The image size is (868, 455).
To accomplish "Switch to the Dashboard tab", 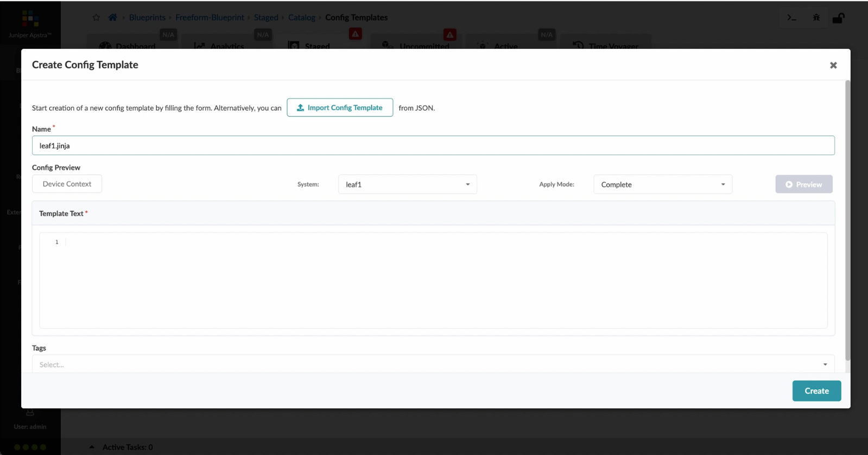I will (x=132, y=42).
